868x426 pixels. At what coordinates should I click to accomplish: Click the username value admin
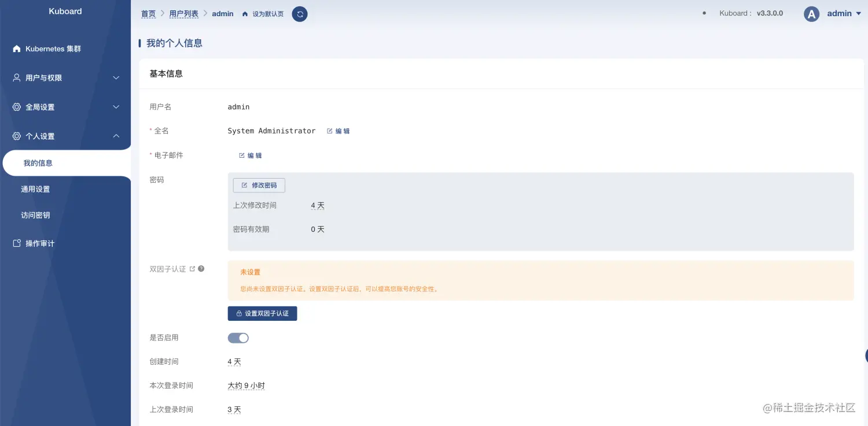click(x=238, y=107)
